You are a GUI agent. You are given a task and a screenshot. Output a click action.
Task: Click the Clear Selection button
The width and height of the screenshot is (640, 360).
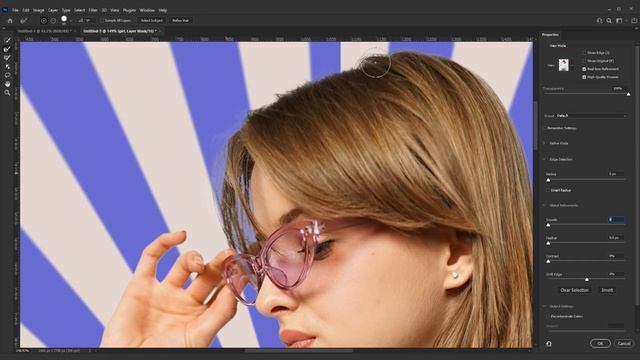click(574, 290)
